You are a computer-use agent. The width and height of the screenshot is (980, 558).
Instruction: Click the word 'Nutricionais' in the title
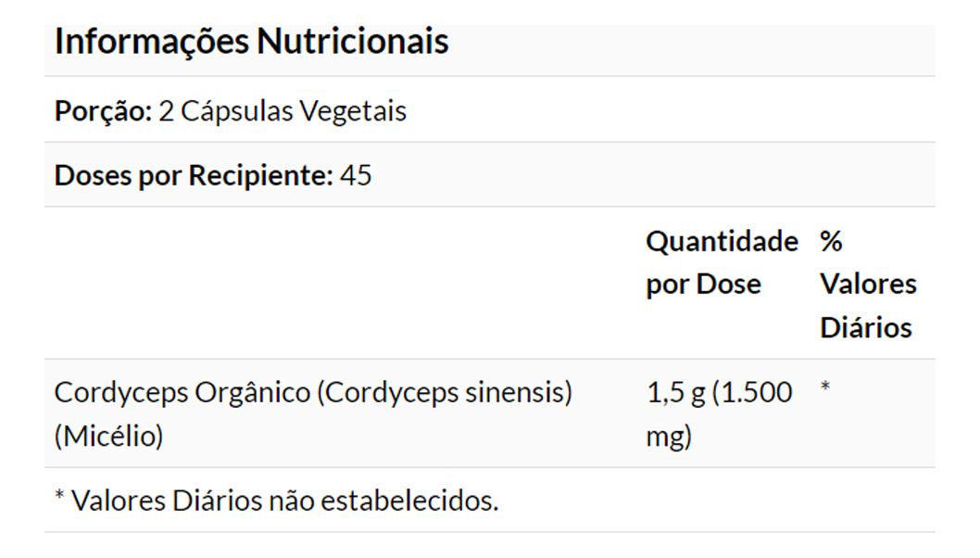pos(353,42)
